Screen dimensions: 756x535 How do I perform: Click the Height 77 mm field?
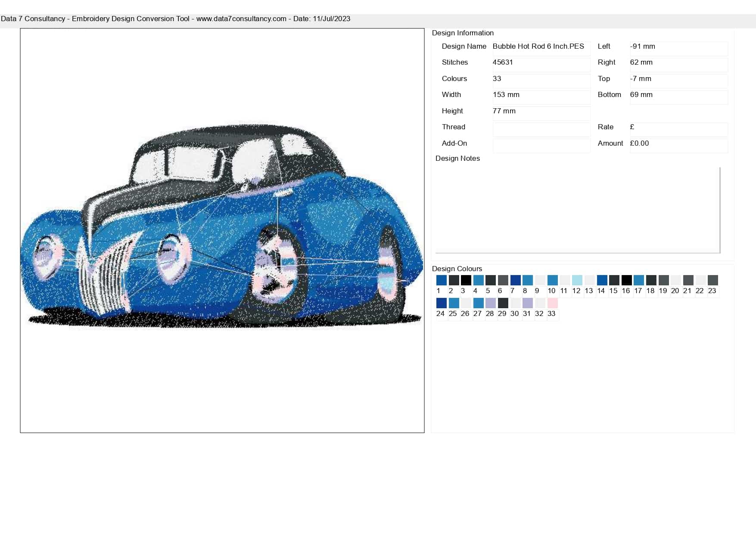(541, 113)
